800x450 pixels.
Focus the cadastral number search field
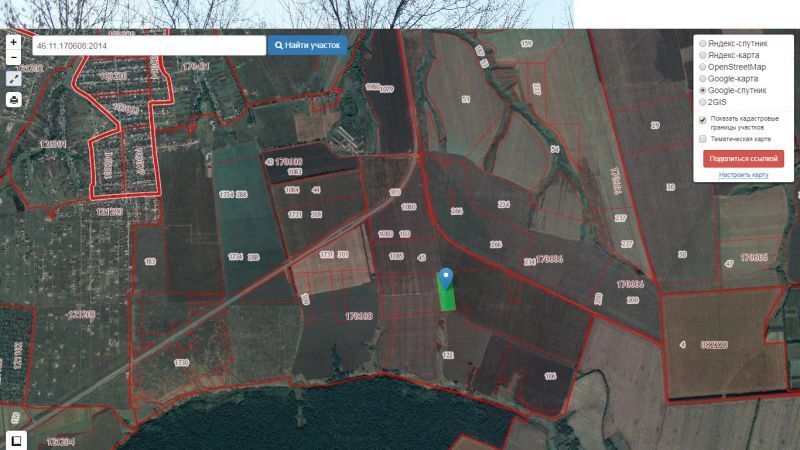(x=147, y=45)
